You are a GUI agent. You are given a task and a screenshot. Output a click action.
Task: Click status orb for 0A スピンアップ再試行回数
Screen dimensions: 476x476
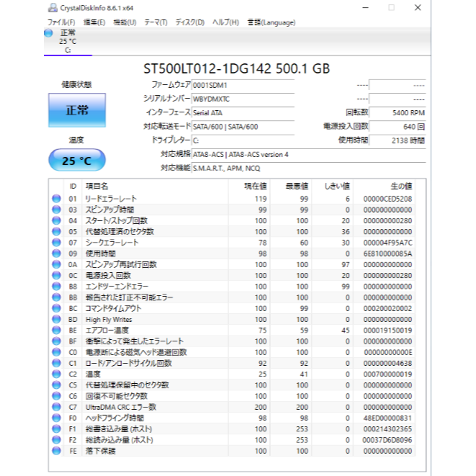point(57,264)
